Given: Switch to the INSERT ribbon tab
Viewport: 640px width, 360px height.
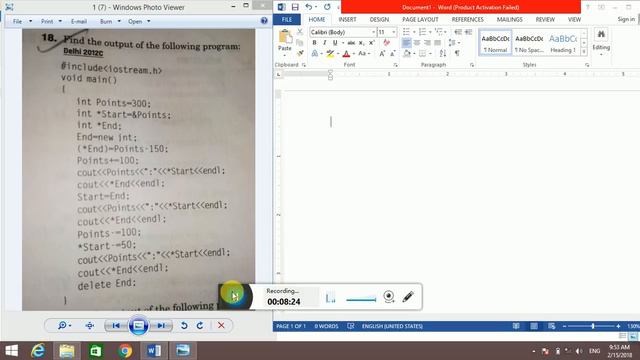Looking at the screenshot, I should (347, 20).
